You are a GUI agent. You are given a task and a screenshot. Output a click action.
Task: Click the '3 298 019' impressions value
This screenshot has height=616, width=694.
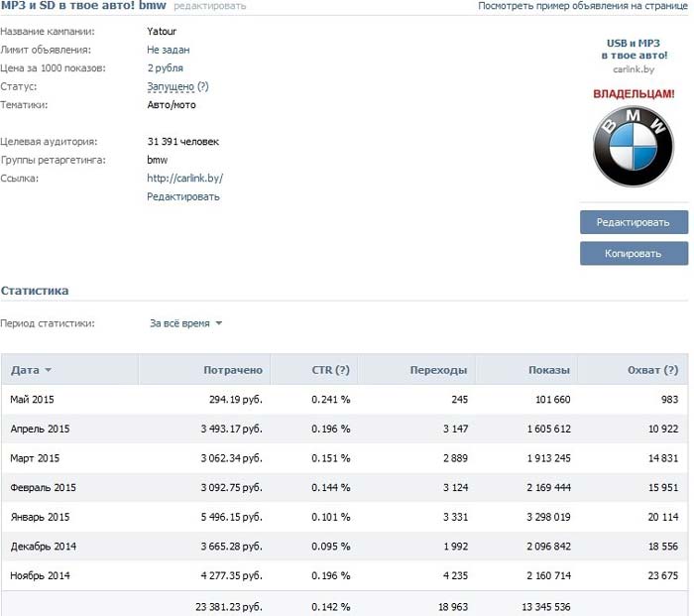click(x=548, y=517)
